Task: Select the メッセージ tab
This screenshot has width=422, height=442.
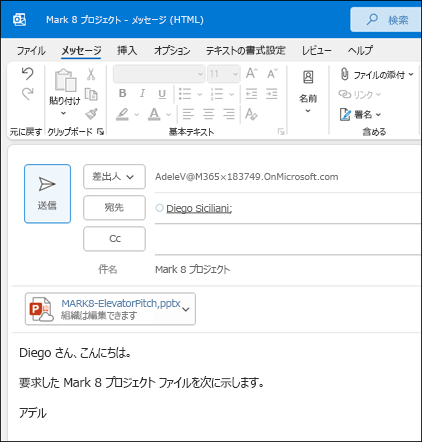Action: point(81,50)
